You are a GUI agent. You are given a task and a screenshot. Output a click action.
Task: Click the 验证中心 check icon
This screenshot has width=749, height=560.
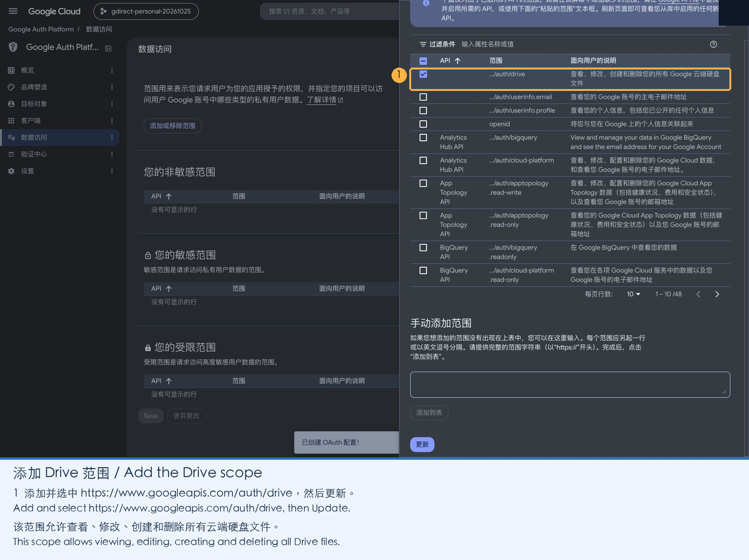coord(11,154)
